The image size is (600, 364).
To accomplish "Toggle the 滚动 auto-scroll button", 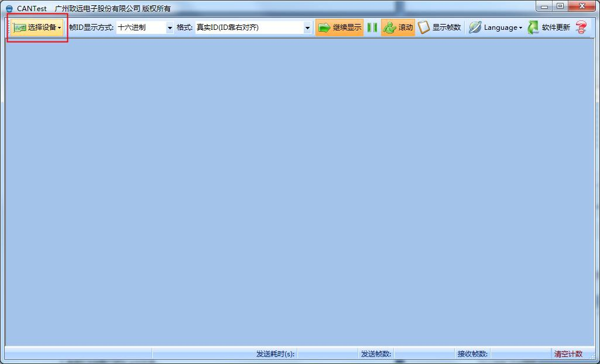I will 398,28.
